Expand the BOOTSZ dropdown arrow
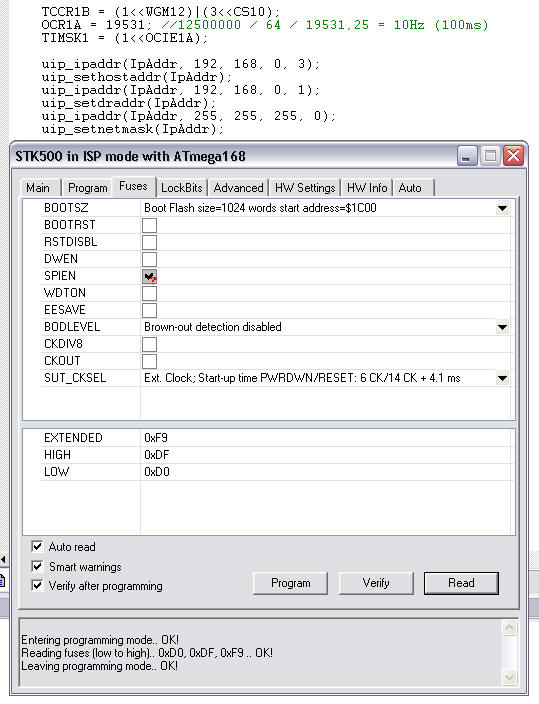 click(x=503, y=208)
